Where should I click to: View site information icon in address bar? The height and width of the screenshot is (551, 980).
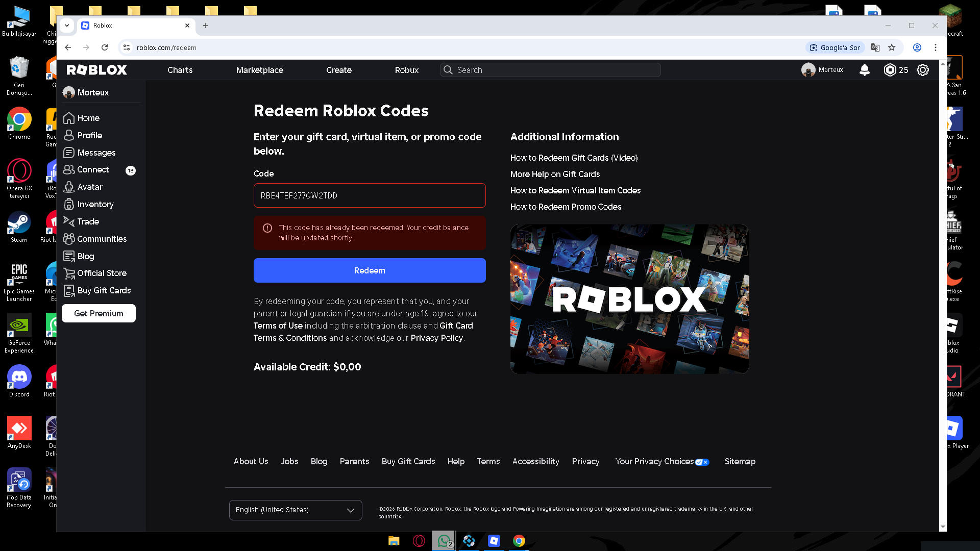(127, 47)
